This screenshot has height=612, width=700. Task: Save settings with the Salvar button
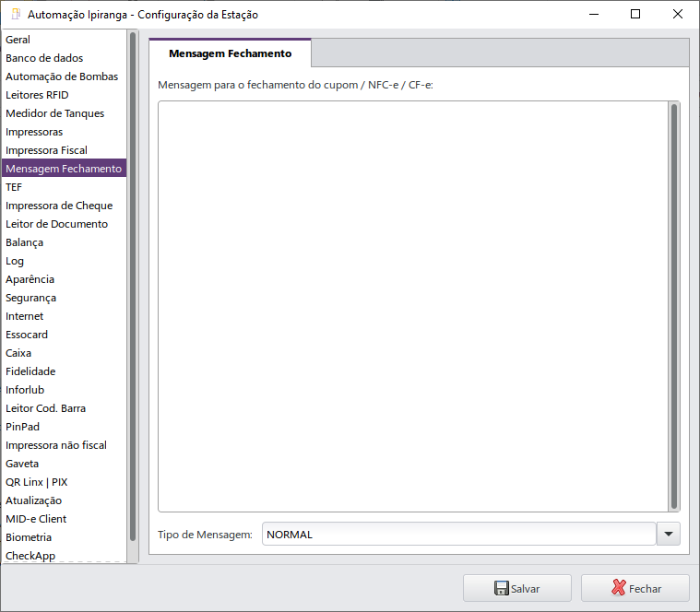pos(517,588)
